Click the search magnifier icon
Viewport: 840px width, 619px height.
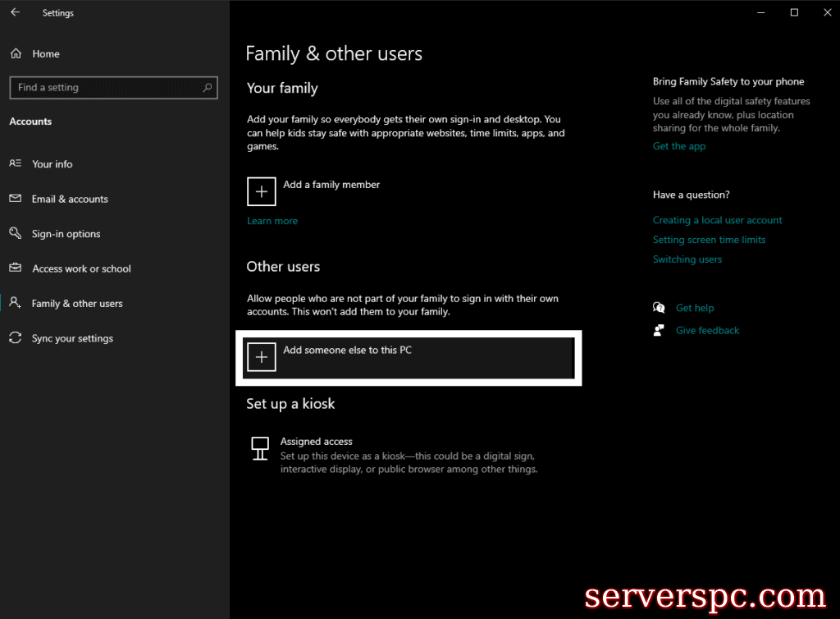pos(208,87)
